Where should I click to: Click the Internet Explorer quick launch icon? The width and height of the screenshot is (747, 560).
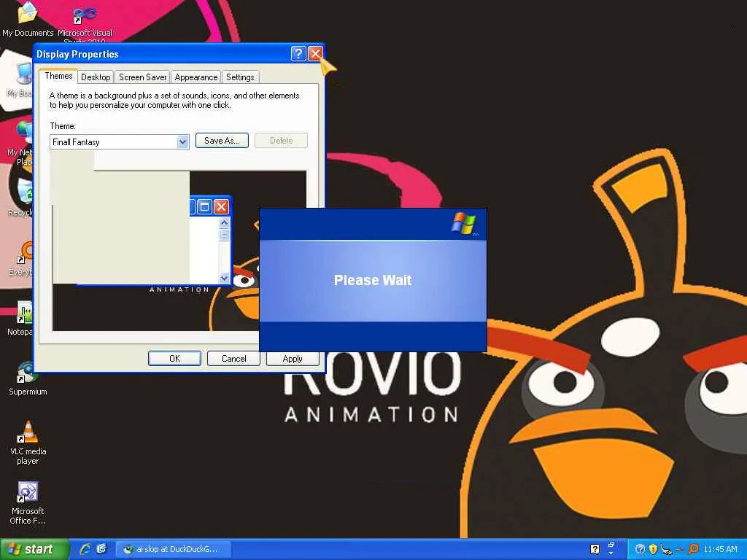(85, 549)
